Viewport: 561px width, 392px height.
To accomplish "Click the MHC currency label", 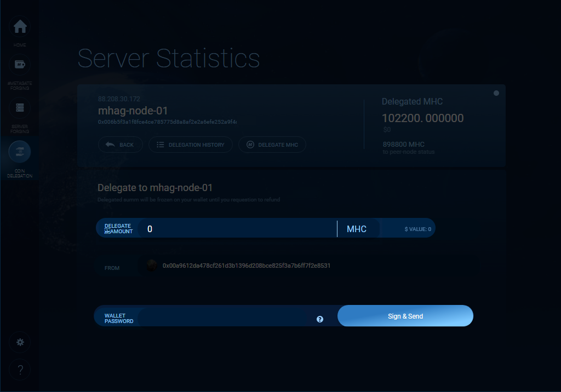I will click(x=356, y=229).
